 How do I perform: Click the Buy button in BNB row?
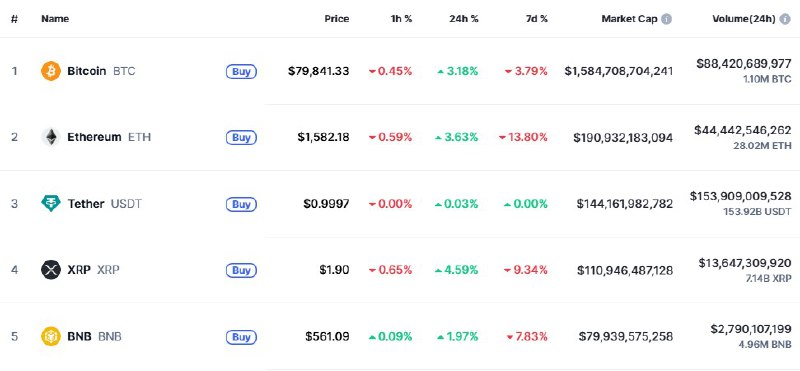click(x=241, y=337)
